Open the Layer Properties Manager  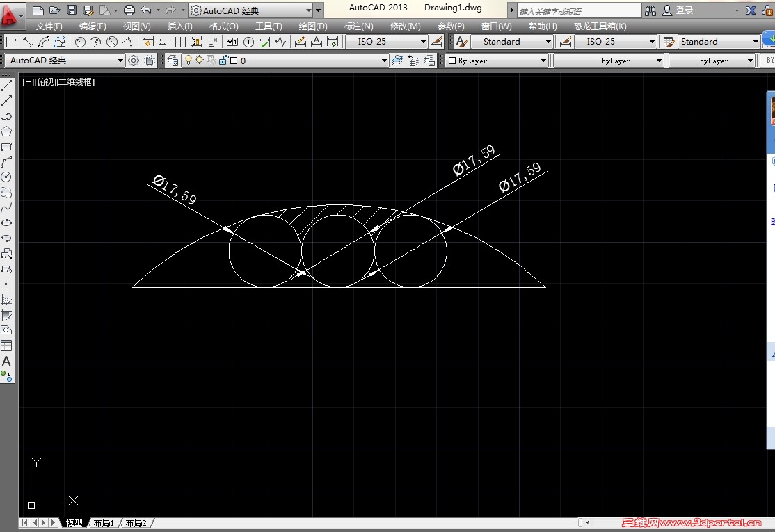pos(172,61)
